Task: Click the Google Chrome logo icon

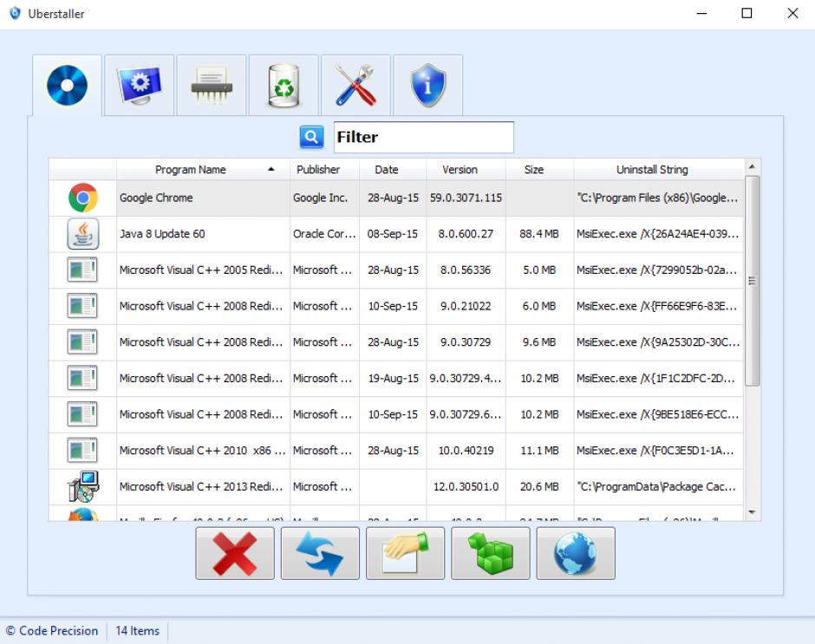Action: pos(83,198)
